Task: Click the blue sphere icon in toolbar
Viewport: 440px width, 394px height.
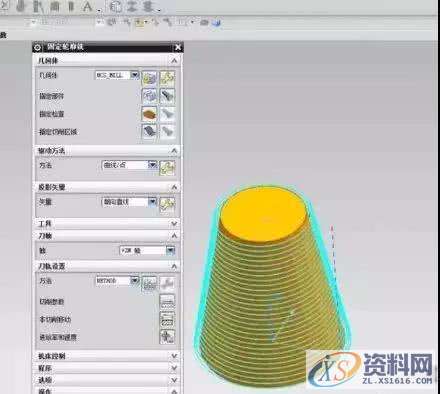Action: [217, 23]
